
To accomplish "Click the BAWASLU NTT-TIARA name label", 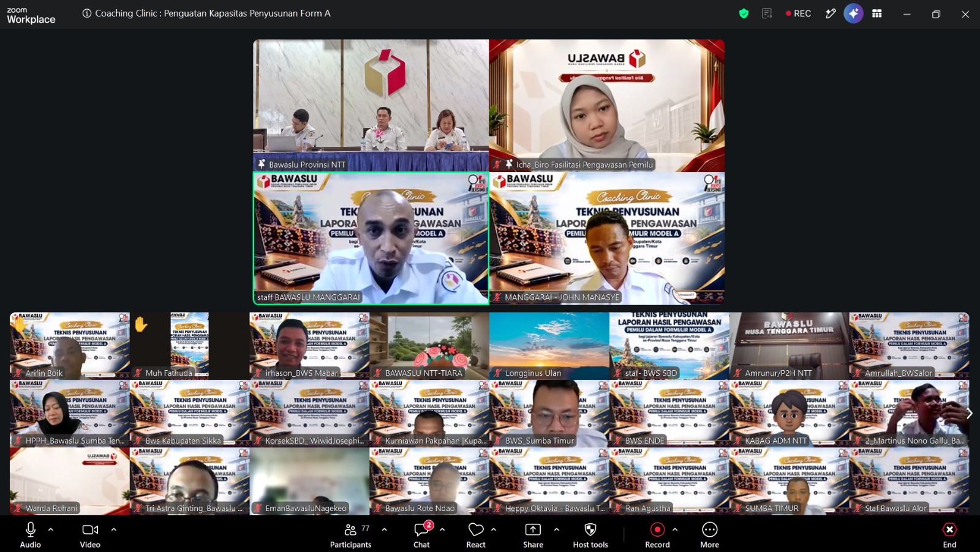I will click(424, 373).
